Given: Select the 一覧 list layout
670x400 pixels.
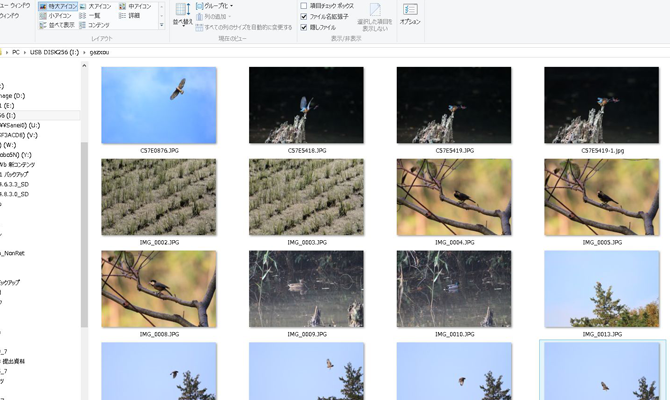Looking at the screenshot, I should (x=90, y=16).
